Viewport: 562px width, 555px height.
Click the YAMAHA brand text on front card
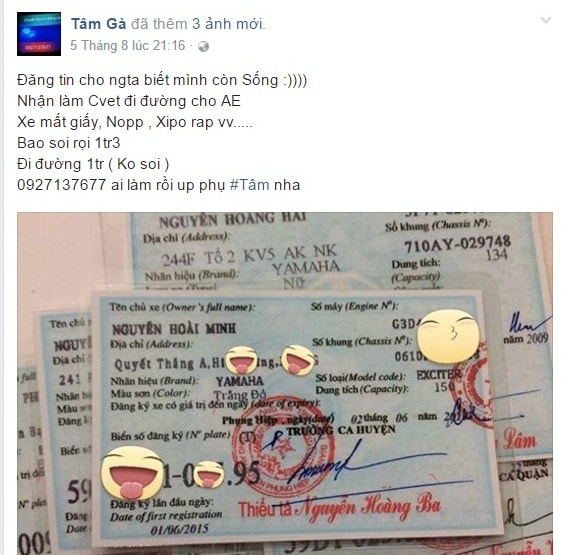point(239,381)
